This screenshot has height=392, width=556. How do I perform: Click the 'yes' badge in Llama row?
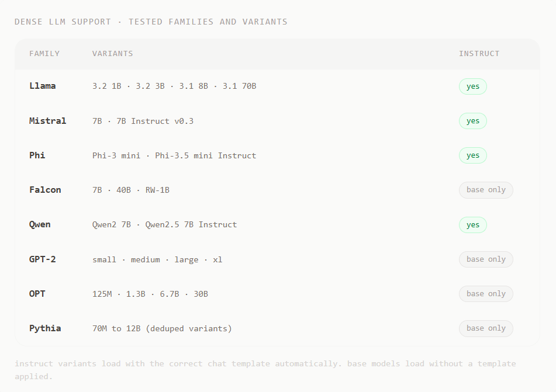coord(472,86)
